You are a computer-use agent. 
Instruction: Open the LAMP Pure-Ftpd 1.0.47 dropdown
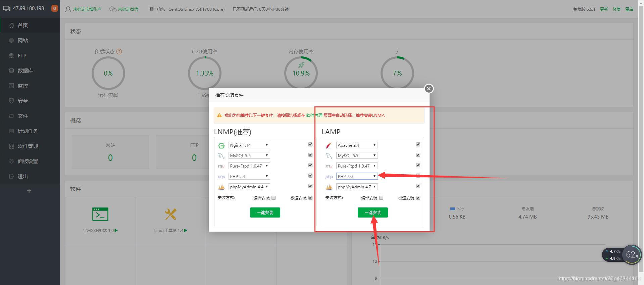357,166
